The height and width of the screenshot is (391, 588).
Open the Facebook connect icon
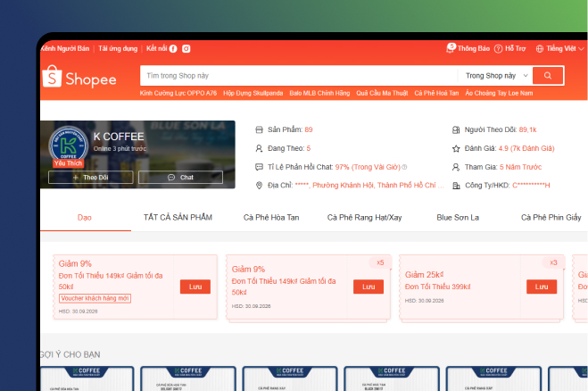coord(173,49)
